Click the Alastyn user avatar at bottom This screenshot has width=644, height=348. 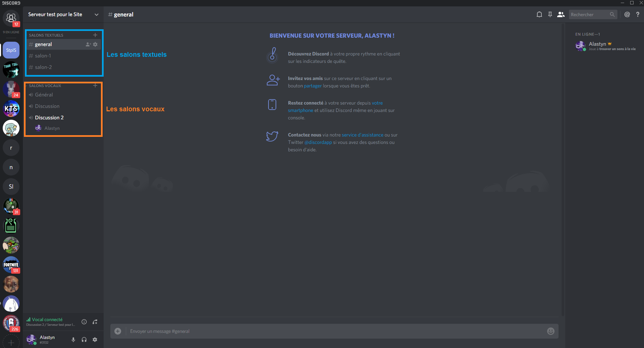click(x=31, y=340)
